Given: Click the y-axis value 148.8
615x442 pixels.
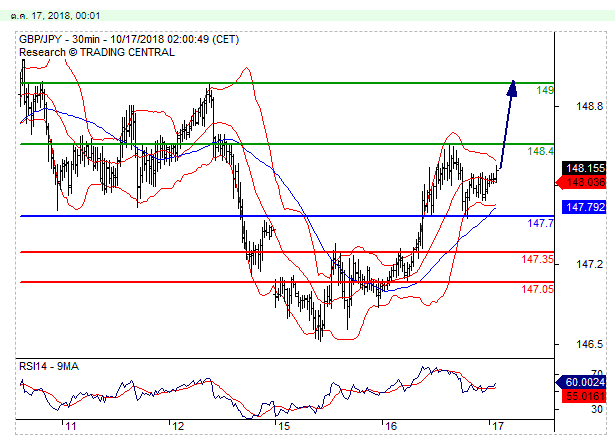Looking at the screenshot, I should pos(589,106).
